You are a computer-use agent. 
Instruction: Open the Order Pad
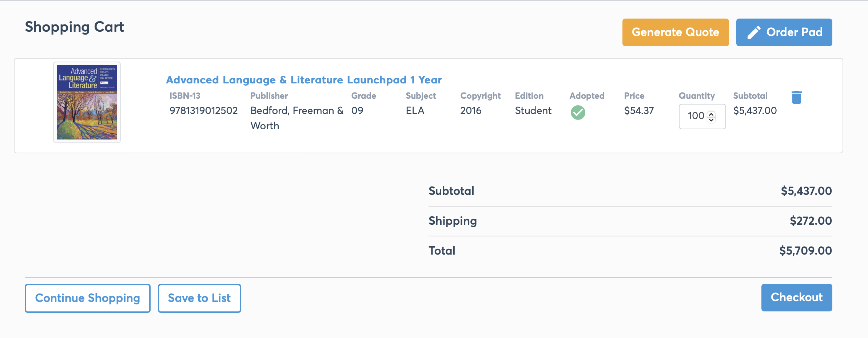coord(784,32)
